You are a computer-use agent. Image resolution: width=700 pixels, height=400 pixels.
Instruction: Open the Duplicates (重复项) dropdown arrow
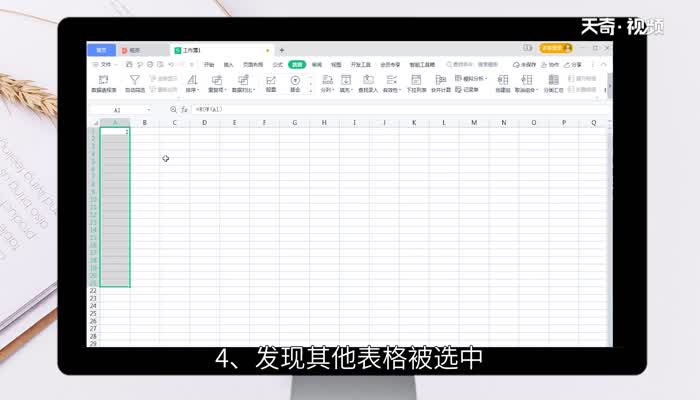226,90
